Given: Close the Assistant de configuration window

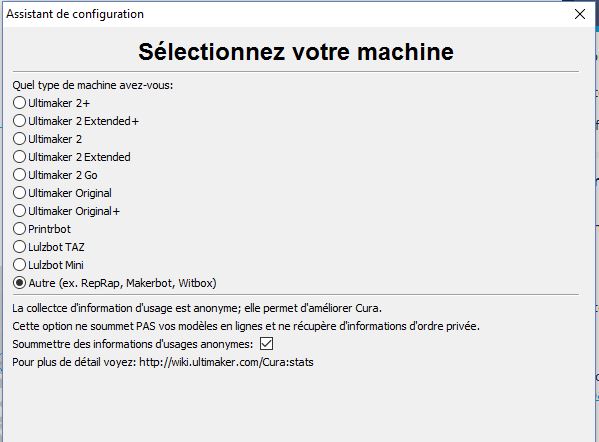Looking at the screenshot, I should (x=580, y=14).
